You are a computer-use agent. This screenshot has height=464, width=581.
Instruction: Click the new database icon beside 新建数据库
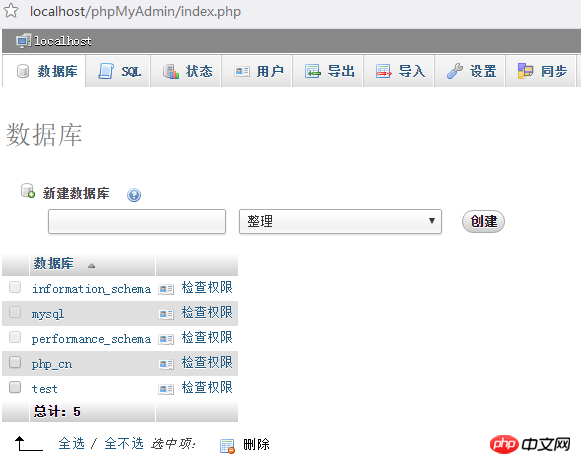[x=28, y=191]
